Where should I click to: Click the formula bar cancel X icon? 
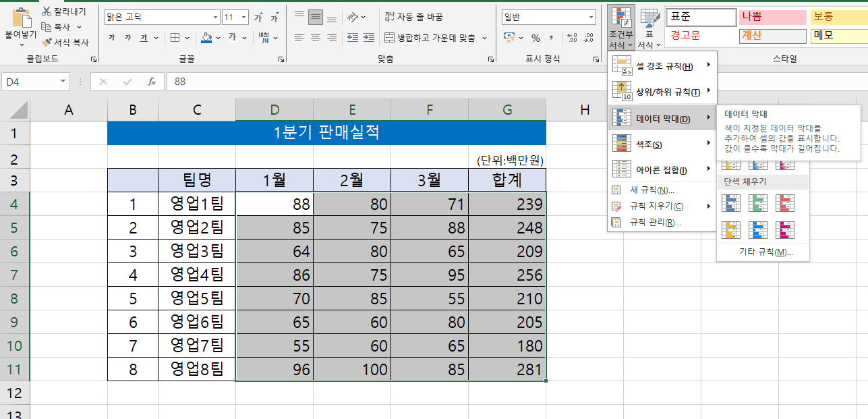(x=103, y=82)
